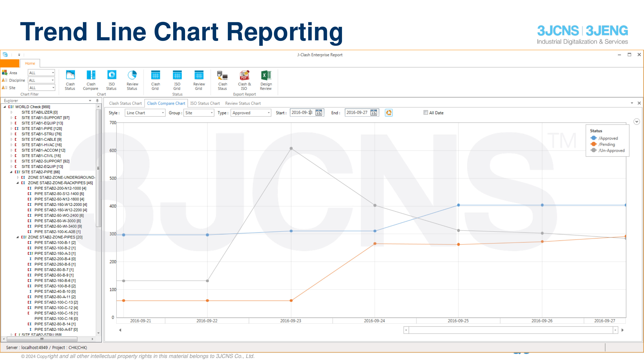This screenshot has width=644, height=362.
Task: Expand SITE STAB1-SUPPORT node
Action: coord(11,118)
